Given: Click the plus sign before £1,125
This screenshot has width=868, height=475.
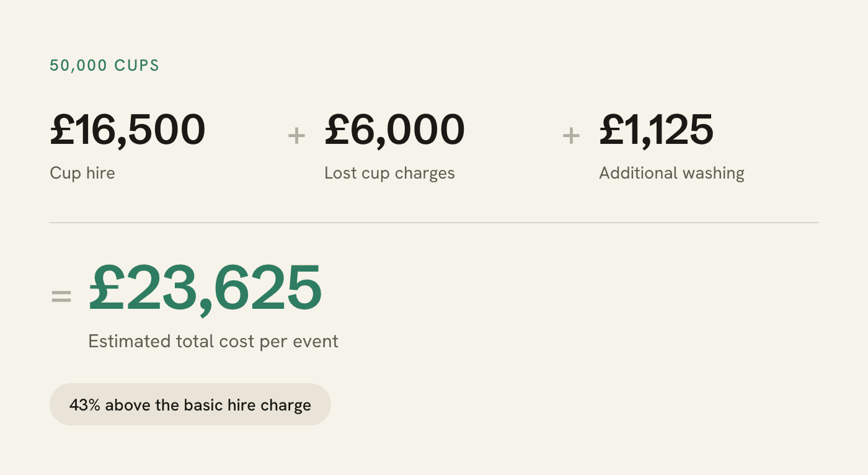Looking at the screenshot, I should [x=571, y=135].
